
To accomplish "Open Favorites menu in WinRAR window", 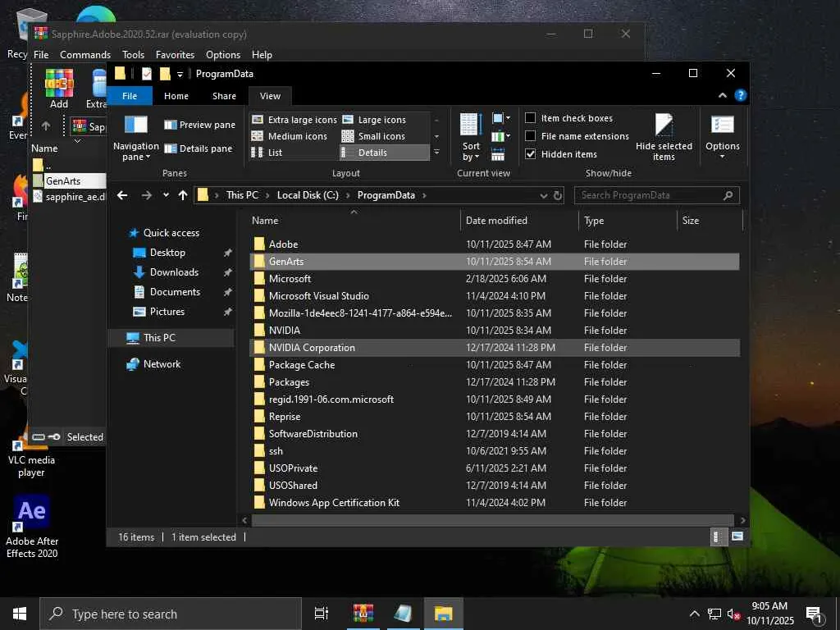I will pos(176,55).
